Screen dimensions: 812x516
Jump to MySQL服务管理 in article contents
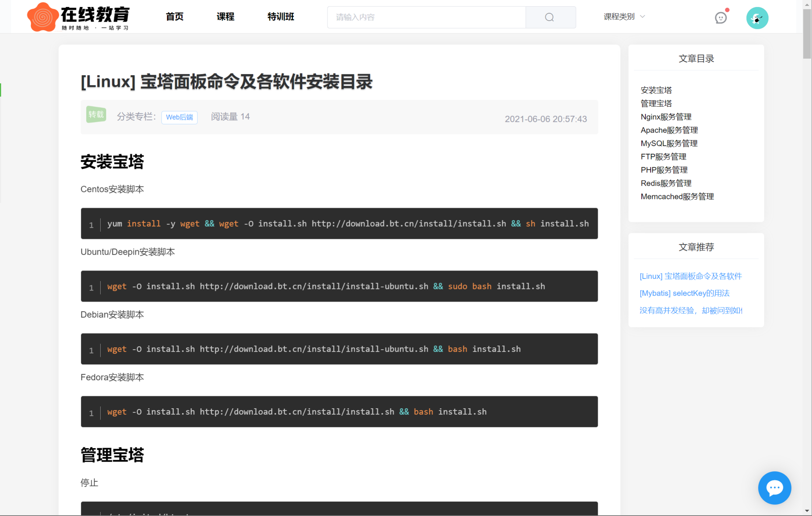tap(669, 144)
